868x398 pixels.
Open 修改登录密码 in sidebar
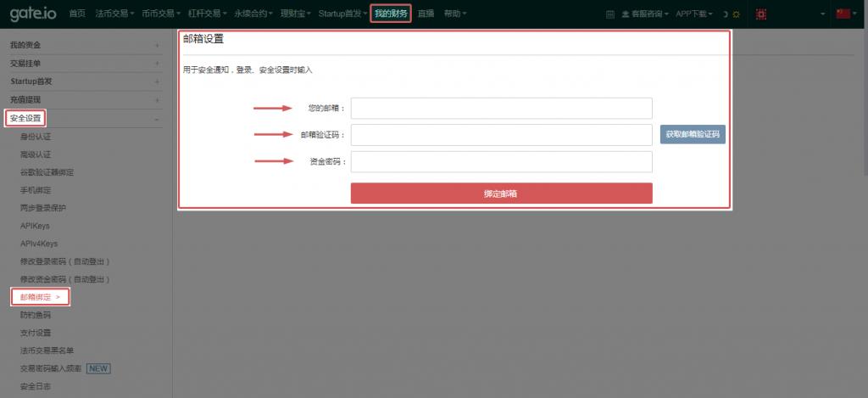66,261
